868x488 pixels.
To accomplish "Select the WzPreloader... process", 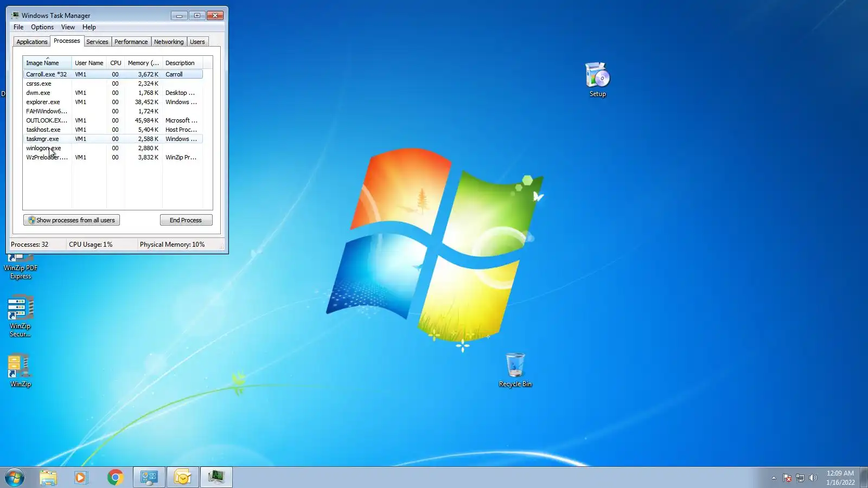I will (x=113, y=157).
